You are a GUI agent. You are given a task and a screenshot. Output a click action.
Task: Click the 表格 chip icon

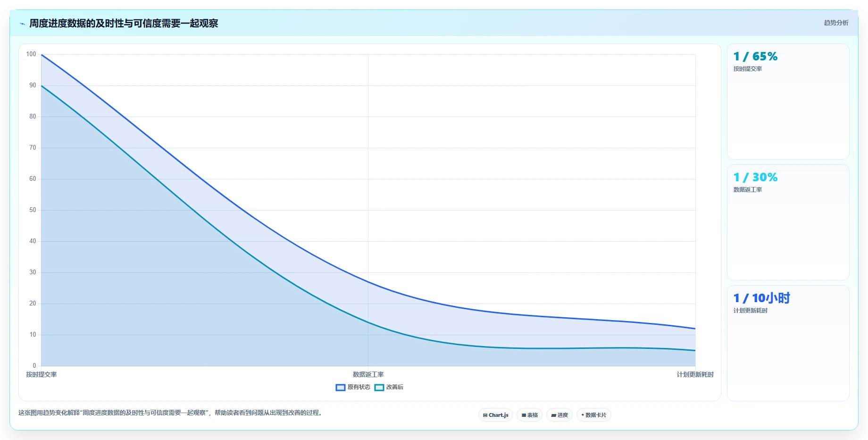coord(524,415)
